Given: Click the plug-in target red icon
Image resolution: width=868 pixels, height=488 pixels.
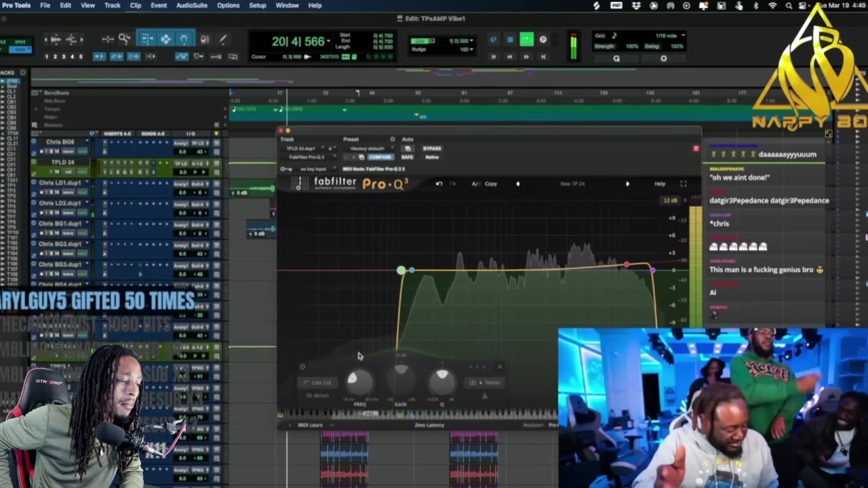Looking at the screenshot, I should (696, 148).
